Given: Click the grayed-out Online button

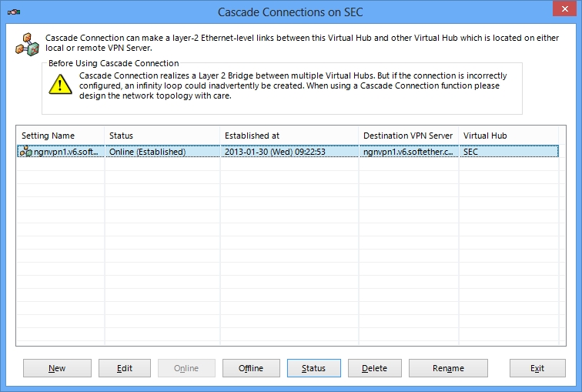Looking at the screenshot, I should pos(186,368).
